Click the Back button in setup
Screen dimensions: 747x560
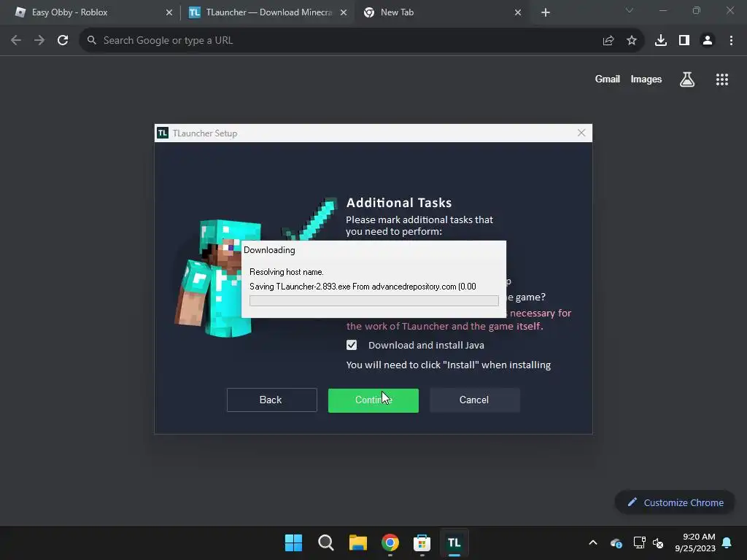pos(271,400)
